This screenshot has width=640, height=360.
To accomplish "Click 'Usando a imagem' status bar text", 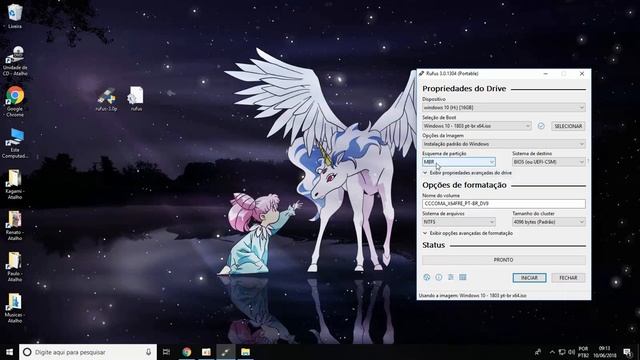I will point(473,296).
